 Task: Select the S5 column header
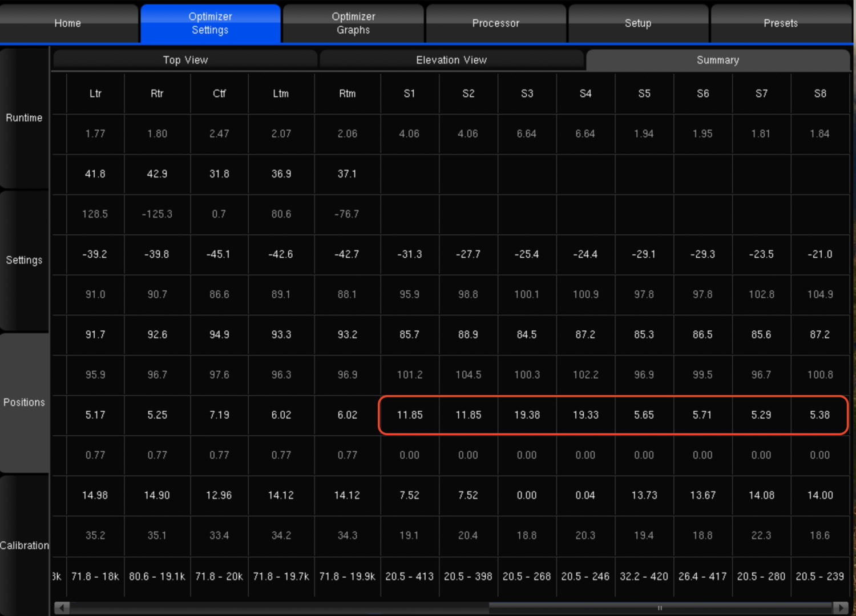[644, 94]
